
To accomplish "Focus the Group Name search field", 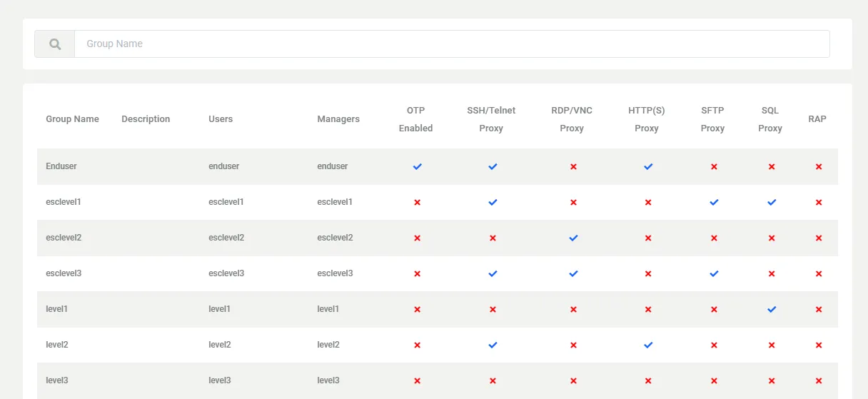I will tap(452, 44).
